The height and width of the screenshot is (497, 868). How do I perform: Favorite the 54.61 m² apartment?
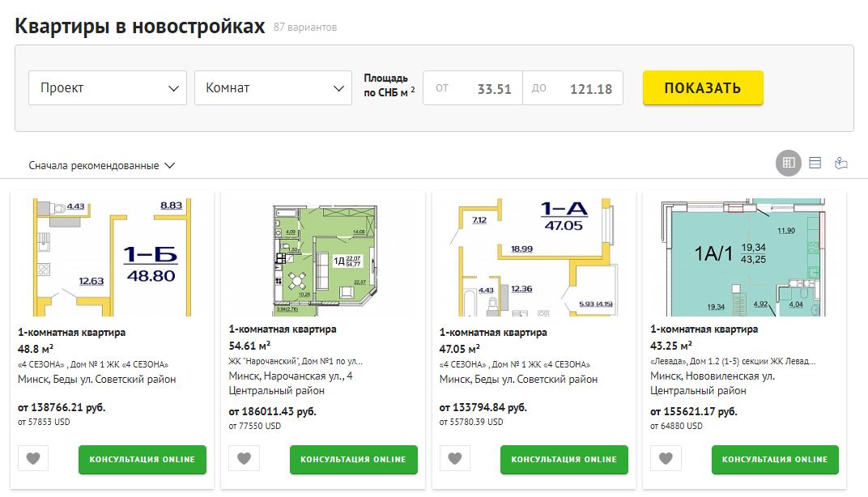(x=244, y=459)
